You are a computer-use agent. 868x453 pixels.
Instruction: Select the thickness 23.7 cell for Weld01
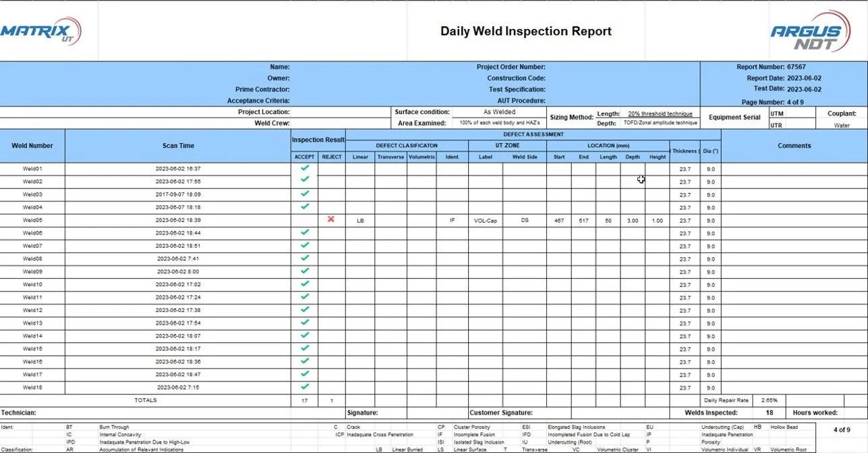click(x=685, y=169)
